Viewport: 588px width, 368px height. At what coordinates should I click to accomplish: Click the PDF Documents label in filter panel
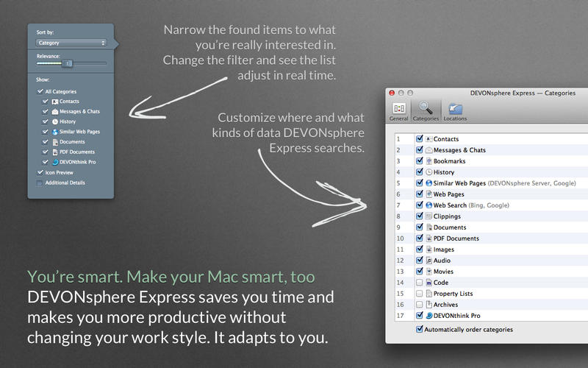click(77, 152)
